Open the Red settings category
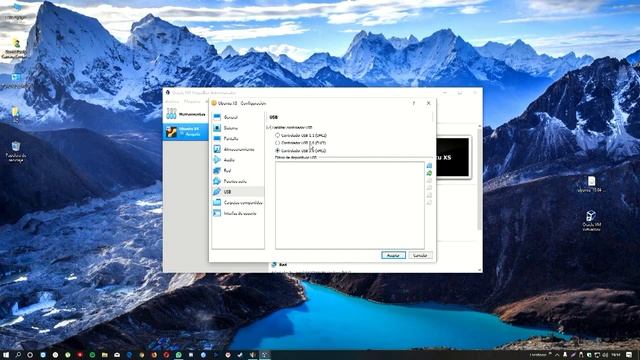 [x=238, y=171]
